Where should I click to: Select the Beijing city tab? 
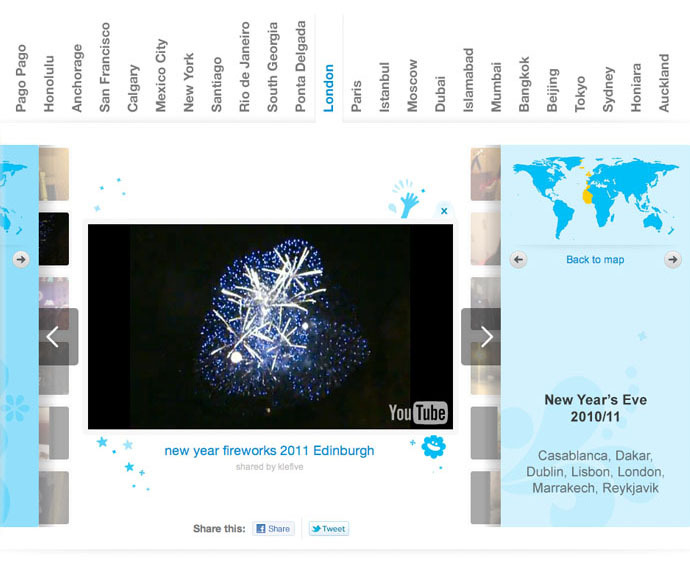pos(552,90)
